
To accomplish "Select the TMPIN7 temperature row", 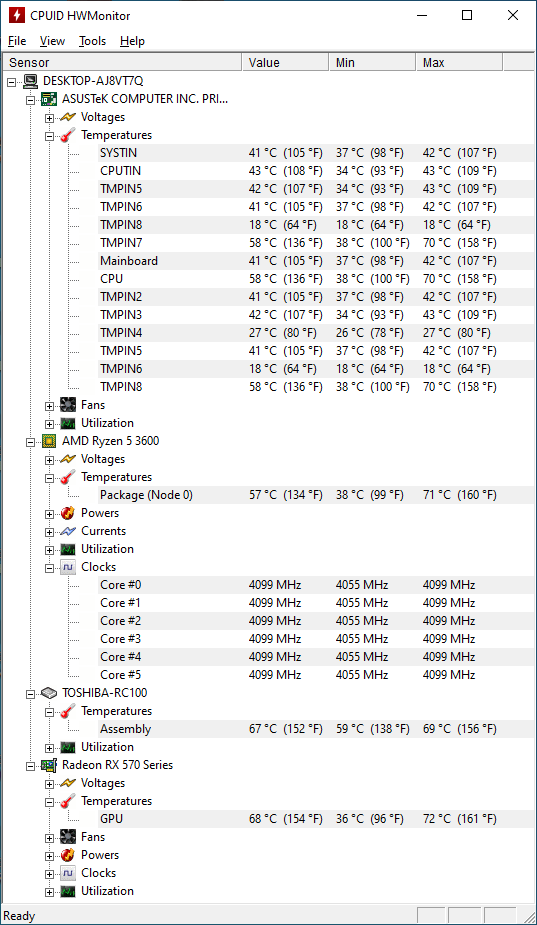I will 316,243.
